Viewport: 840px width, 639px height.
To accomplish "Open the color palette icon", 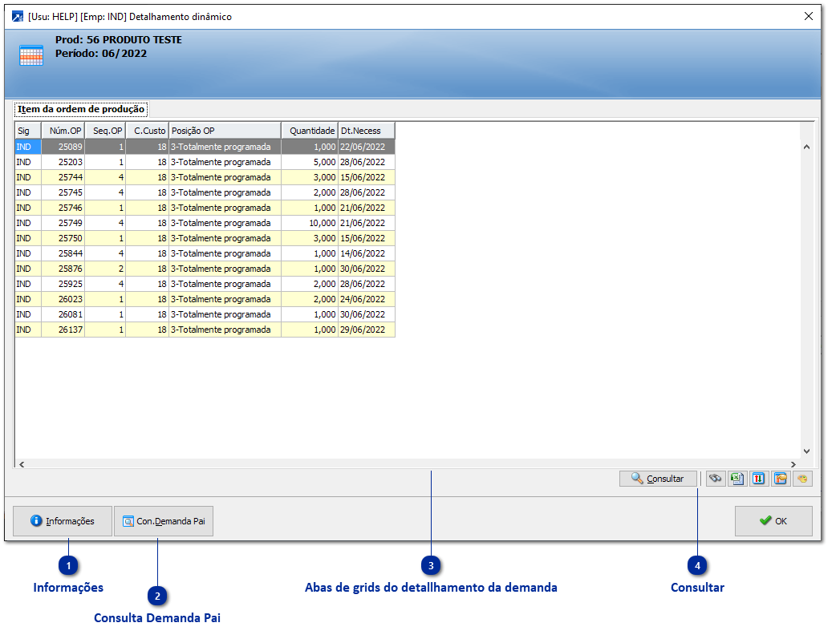I will point(801,479).
